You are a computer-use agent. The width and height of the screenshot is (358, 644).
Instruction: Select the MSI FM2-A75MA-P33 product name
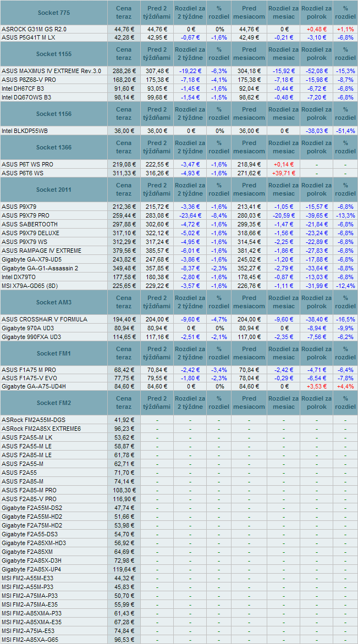click(x=30, y=596)
